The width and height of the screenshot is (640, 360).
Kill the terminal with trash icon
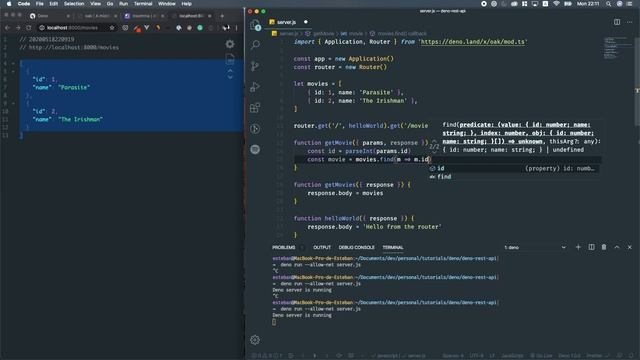pyautogui.click(x=604, y=247)
